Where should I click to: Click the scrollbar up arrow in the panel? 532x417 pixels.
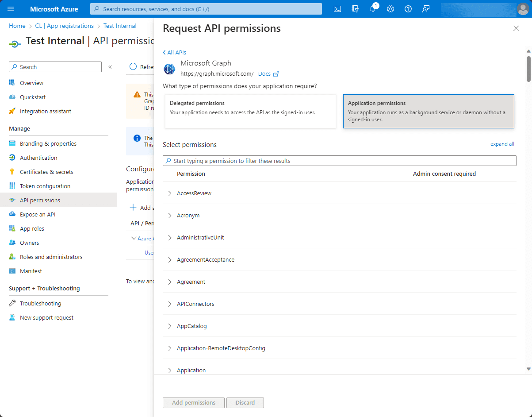(528, 51)
